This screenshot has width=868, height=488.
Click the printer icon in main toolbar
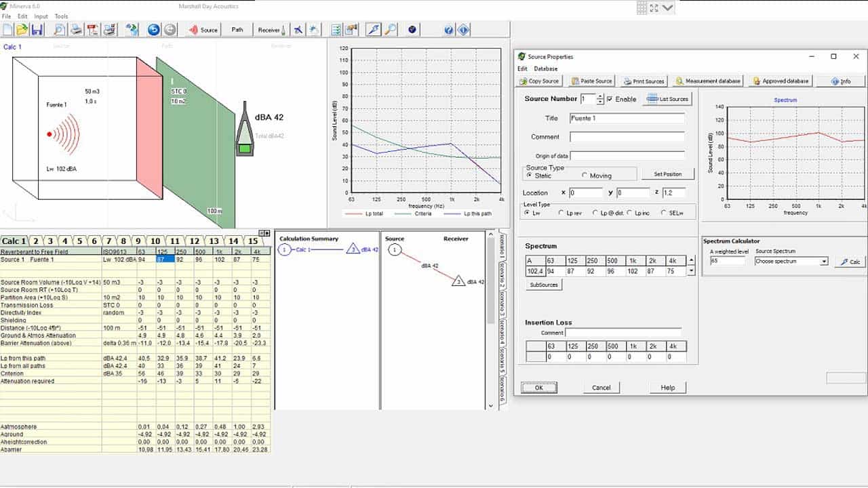click(x=77, y=30)
